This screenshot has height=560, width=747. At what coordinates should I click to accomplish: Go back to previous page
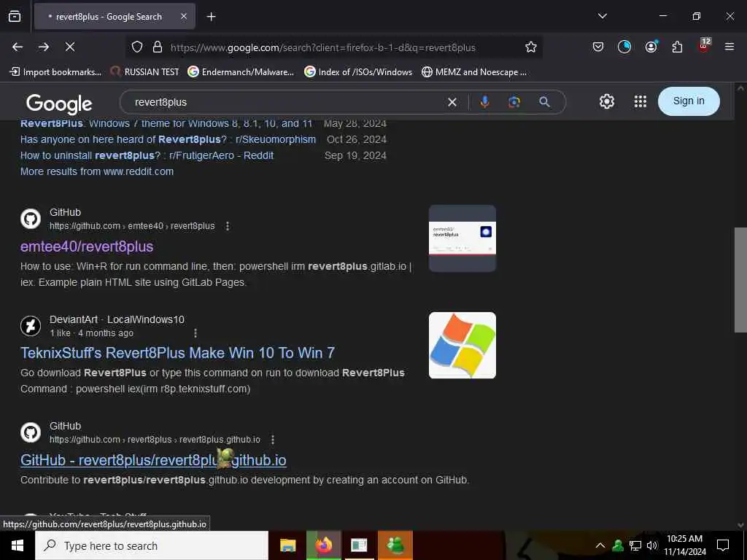click(18, 47)
